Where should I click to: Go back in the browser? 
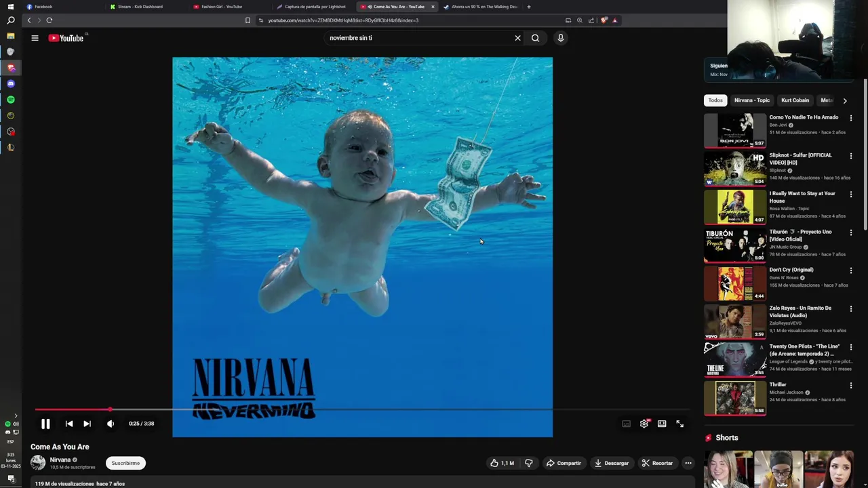pos(29,20)
